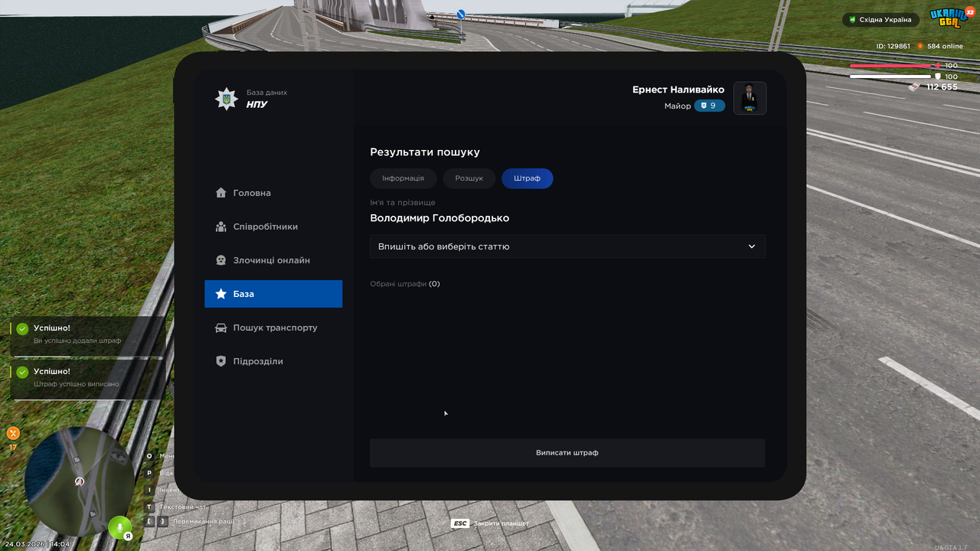Image resolution: width=980 pixels, height=551 pixels.
Task: Click the Майор rank text
Action: 678,106
